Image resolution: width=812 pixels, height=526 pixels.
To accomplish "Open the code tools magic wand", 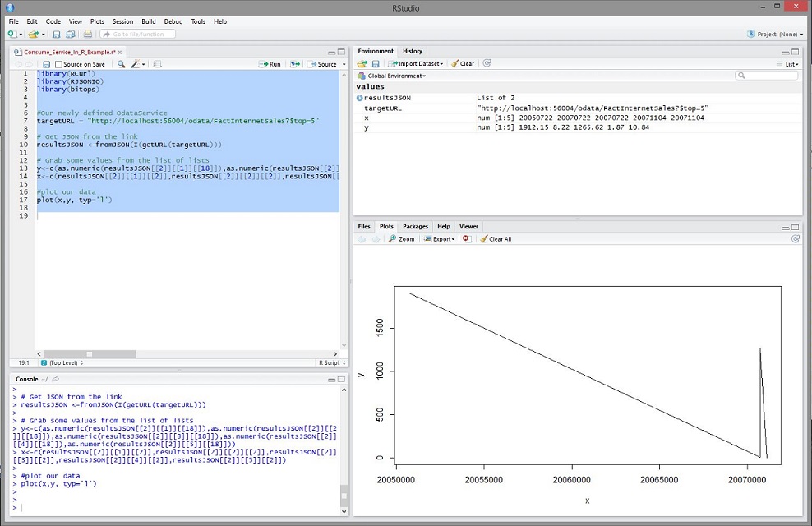I will tap(138, 64).
